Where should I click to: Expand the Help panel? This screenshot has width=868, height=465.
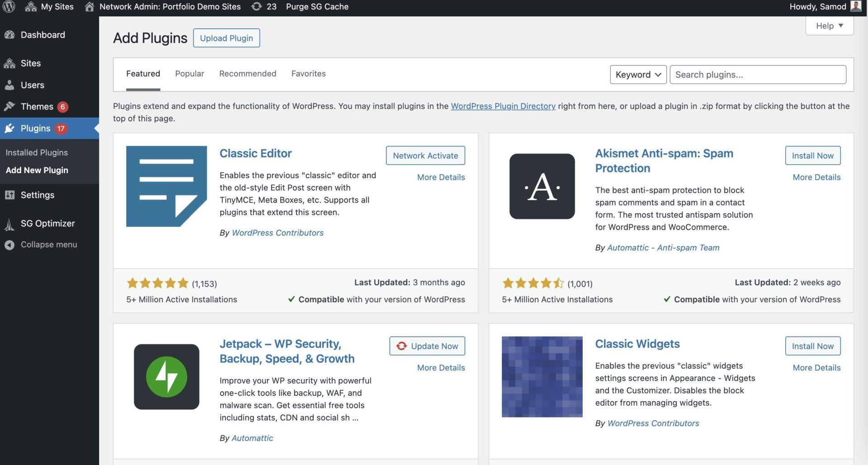829,26
